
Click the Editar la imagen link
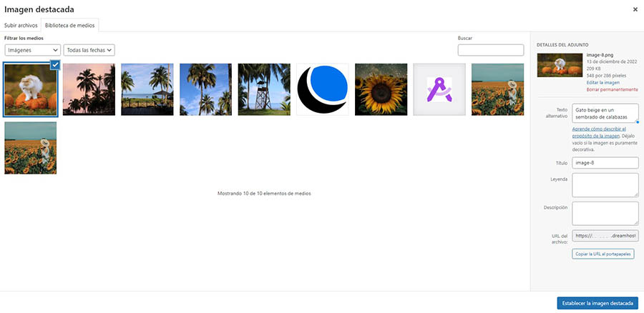[601, 83]
